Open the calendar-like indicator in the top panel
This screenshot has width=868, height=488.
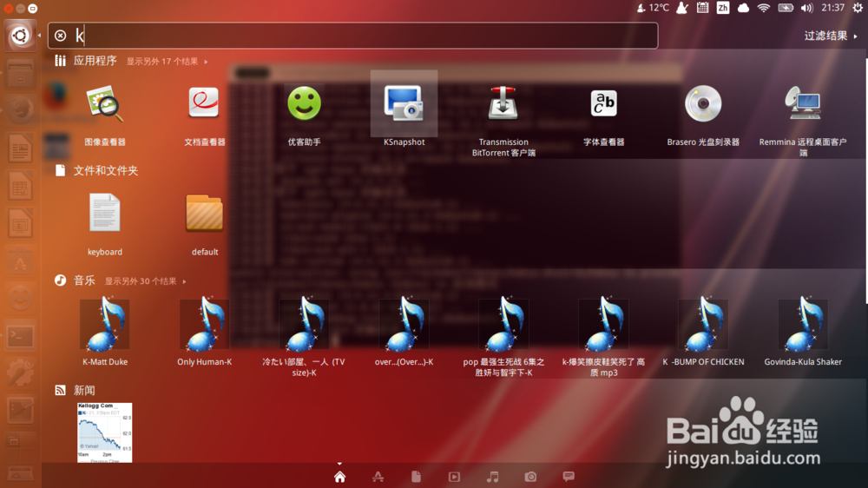pos(702,8)
